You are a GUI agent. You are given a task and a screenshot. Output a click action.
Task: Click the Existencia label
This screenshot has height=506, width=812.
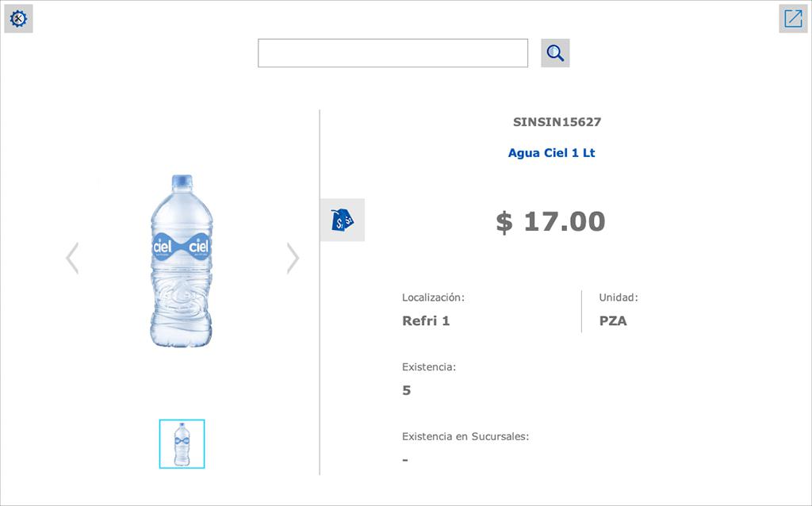[429, 367]
